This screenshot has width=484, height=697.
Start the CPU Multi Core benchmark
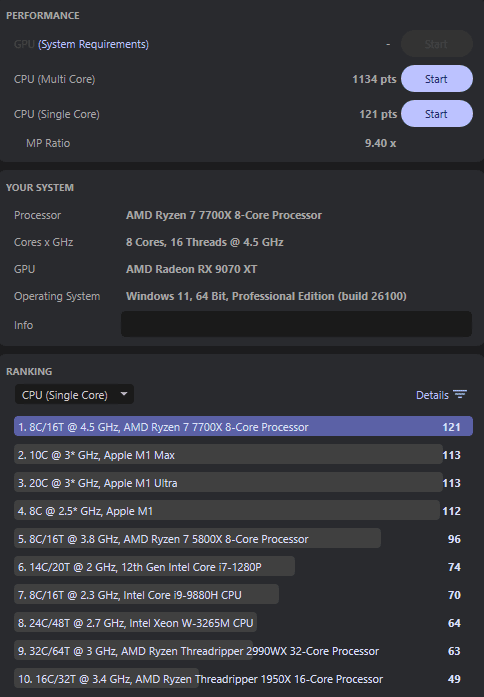pyautogui.click(x=436, y=79)
